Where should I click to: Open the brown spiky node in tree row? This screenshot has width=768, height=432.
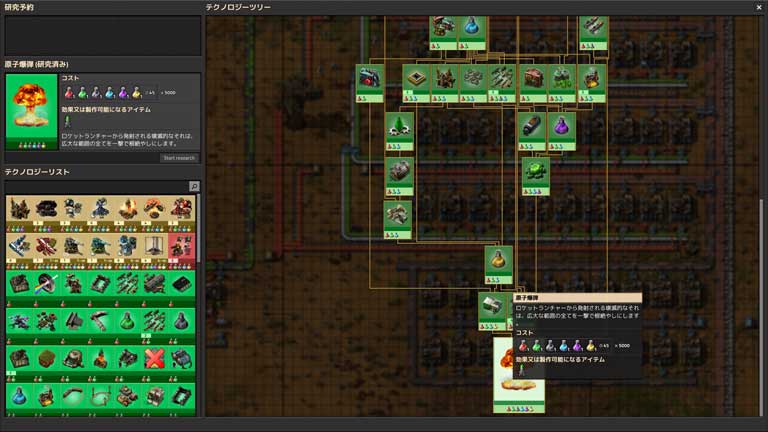click(445, 83)
